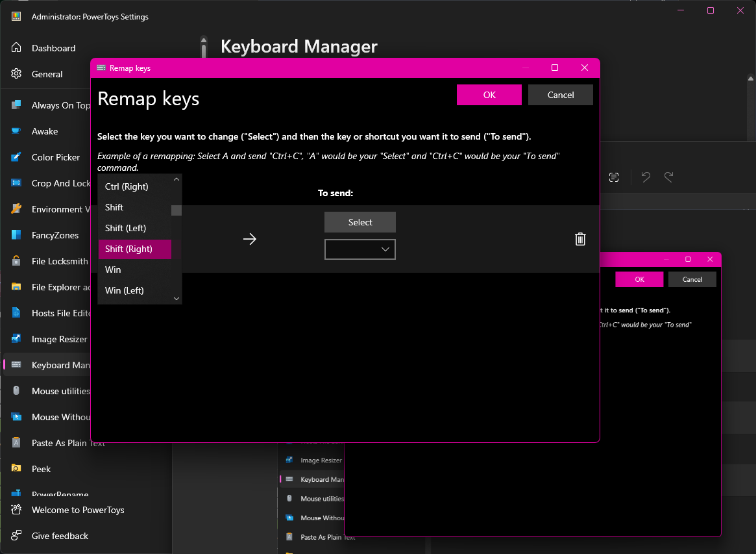
Task: Delete the remapping with the trash icon
Action: (x=580, y=239)
